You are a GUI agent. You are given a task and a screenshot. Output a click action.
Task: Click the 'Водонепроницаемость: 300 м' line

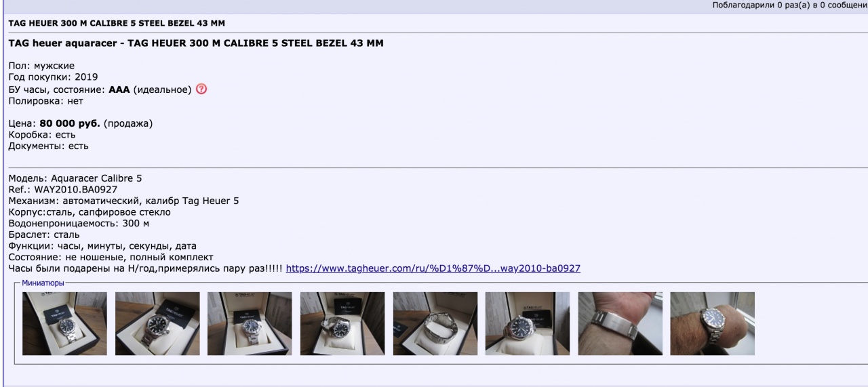click(x=79, y=223)
